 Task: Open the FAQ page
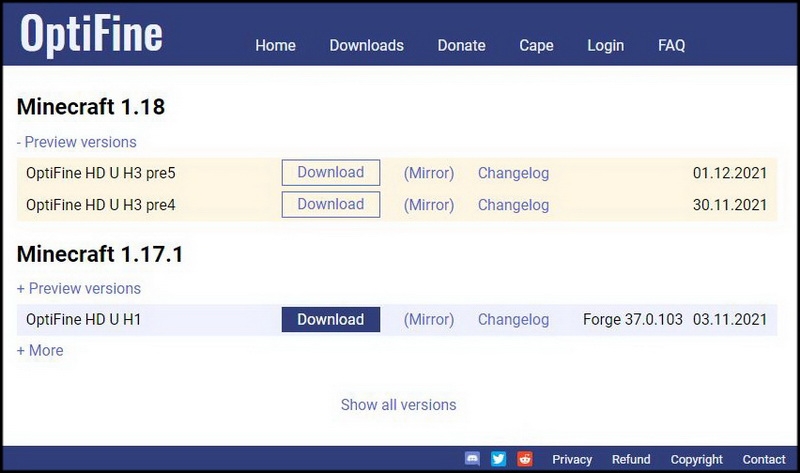[x=671, y=45]
